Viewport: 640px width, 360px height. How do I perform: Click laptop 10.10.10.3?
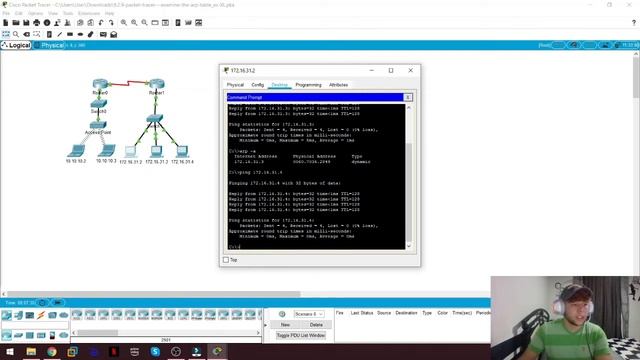pyautogui.click(x=107, y=151)
